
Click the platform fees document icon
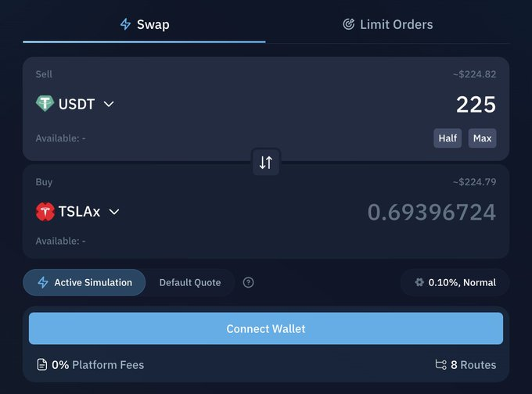(41, 364)
